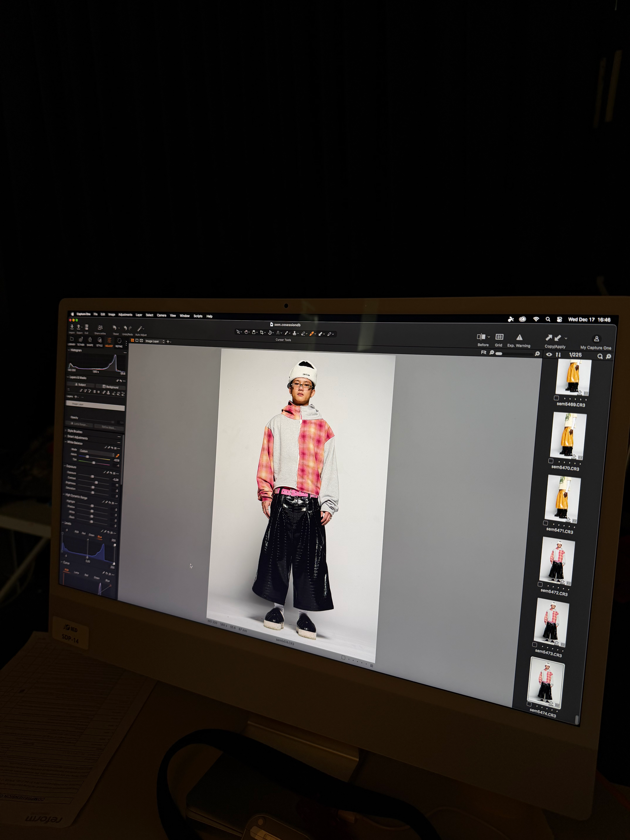Select the Pan hand cursor tool
The image size is (630, 840).
[x=246, y=332]
